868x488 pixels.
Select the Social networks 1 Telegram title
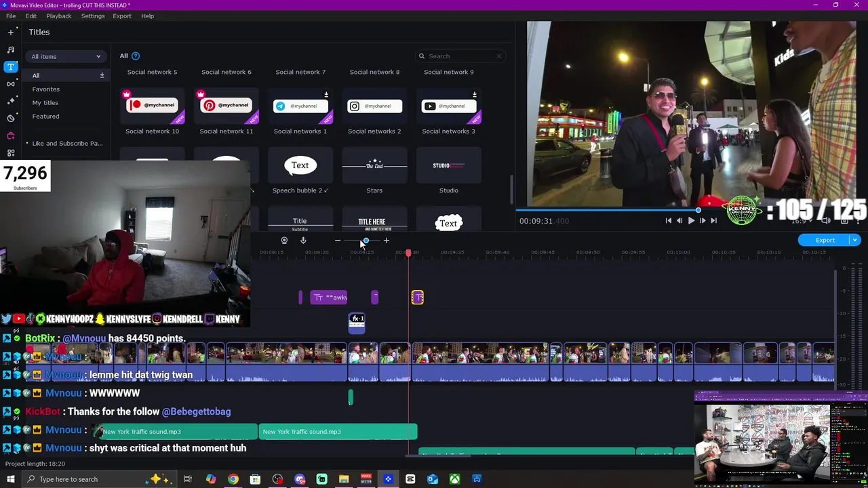(300, 106)
